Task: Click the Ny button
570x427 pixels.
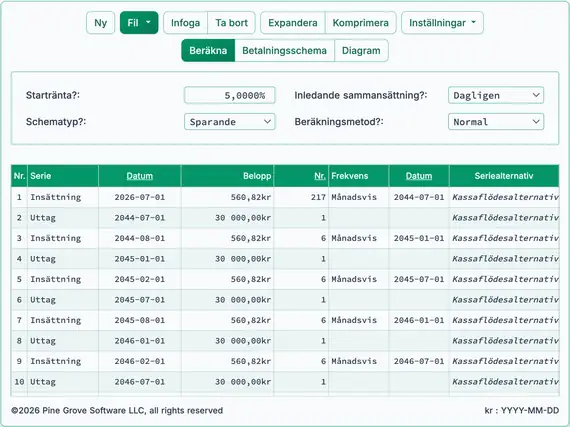Action: [101, 23]
